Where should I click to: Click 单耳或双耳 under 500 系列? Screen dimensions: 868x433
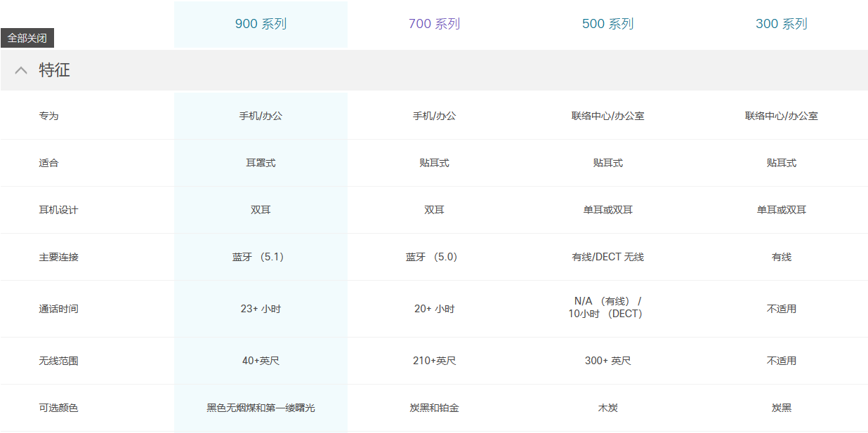[607, 210]
